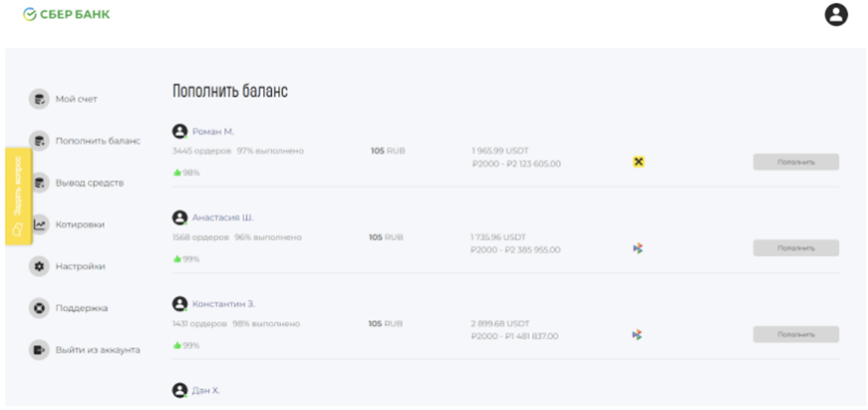Click the 3445 ордеров text
Image resolution: width=868 pixels, height=410 pixels.
(201, 151)
